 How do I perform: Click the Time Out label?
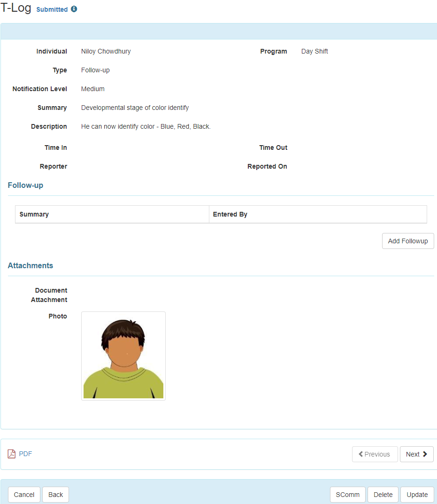click(273, 147)
